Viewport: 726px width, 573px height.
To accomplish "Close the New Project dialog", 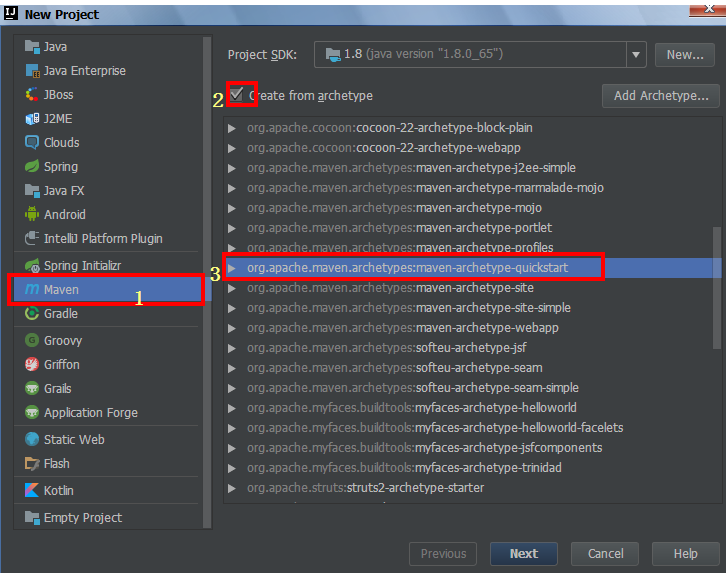I will 708,9.
